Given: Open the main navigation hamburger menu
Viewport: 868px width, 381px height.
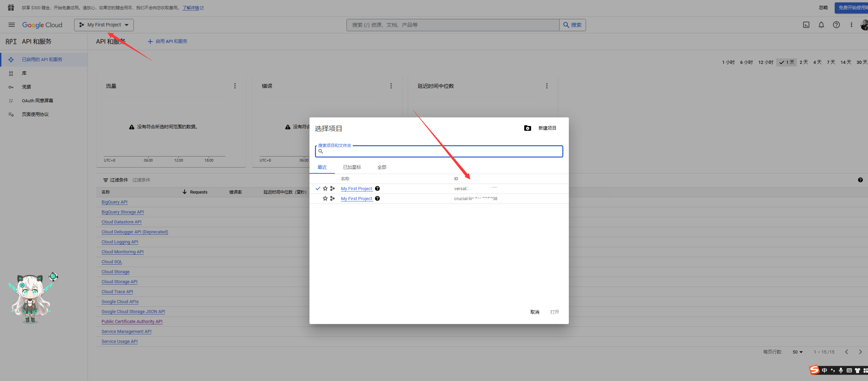Looking at the screenshot, I should [12, 25].
